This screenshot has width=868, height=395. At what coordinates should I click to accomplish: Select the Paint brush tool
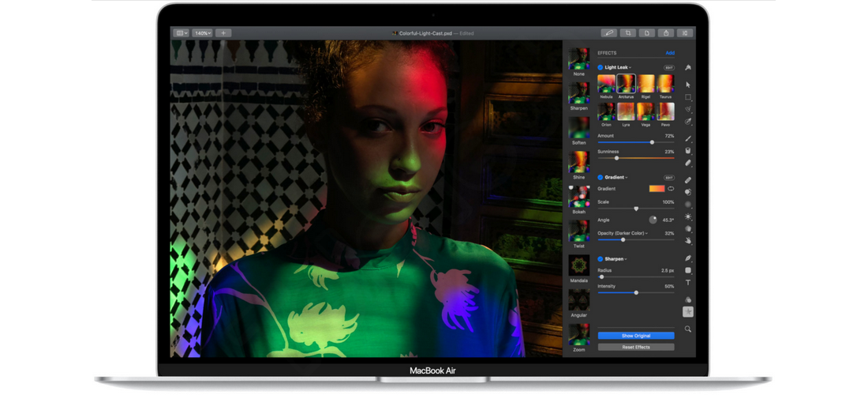pos(688,138)
